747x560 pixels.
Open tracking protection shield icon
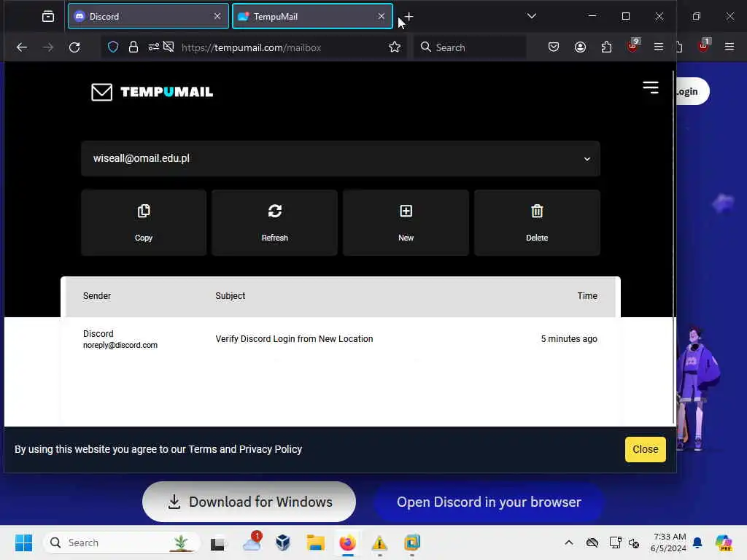(x=113, y=47)
